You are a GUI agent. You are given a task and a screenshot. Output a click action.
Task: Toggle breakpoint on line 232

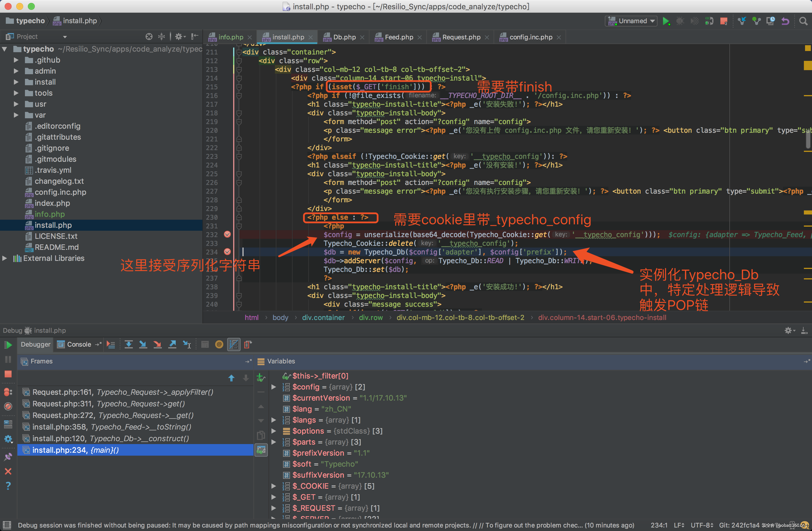(227, 234)
